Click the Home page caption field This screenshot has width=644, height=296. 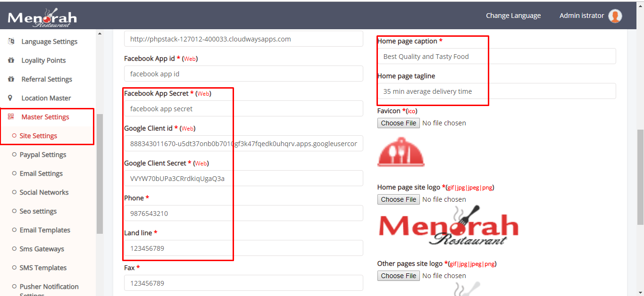496,56
